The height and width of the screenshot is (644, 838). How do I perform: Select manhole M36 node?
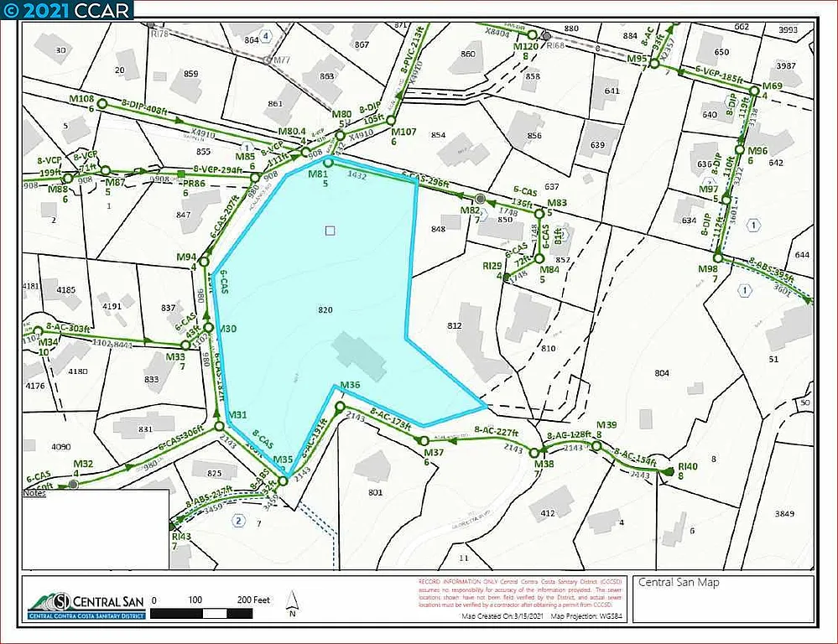(x=340, y=407)
